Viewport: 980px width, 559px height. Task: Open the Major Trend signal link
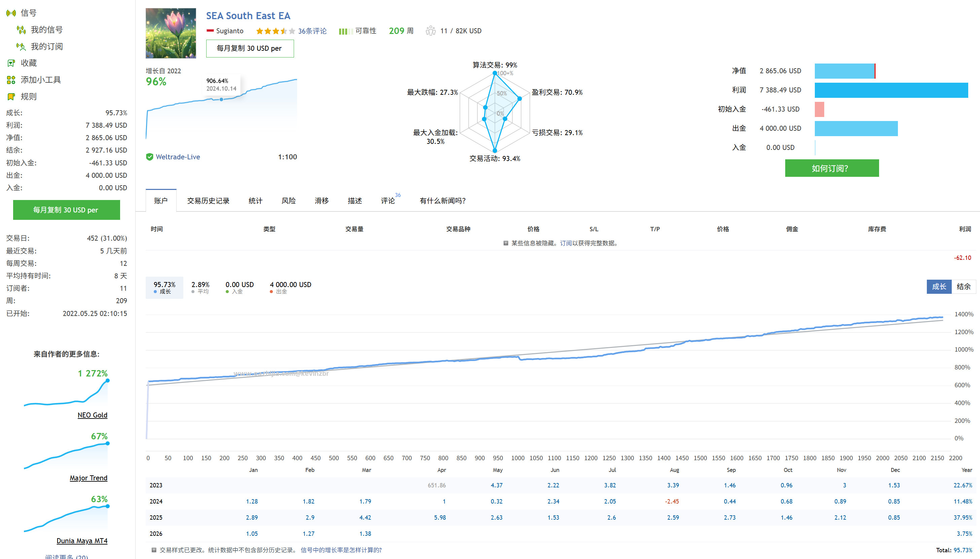point(88,478)
